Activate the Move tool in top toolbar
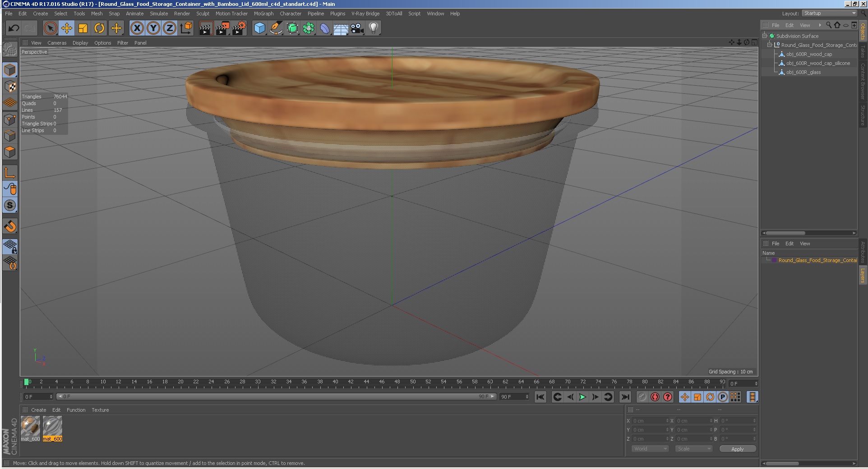Screen dimensions: 868x469 [67, 28]
